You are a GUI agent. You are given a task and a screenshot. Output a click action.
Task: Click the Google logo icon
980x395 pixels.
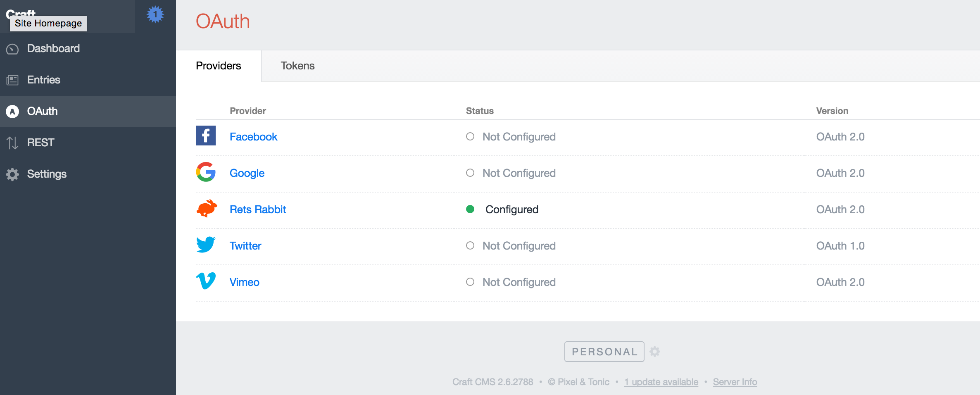coord(206,172)
